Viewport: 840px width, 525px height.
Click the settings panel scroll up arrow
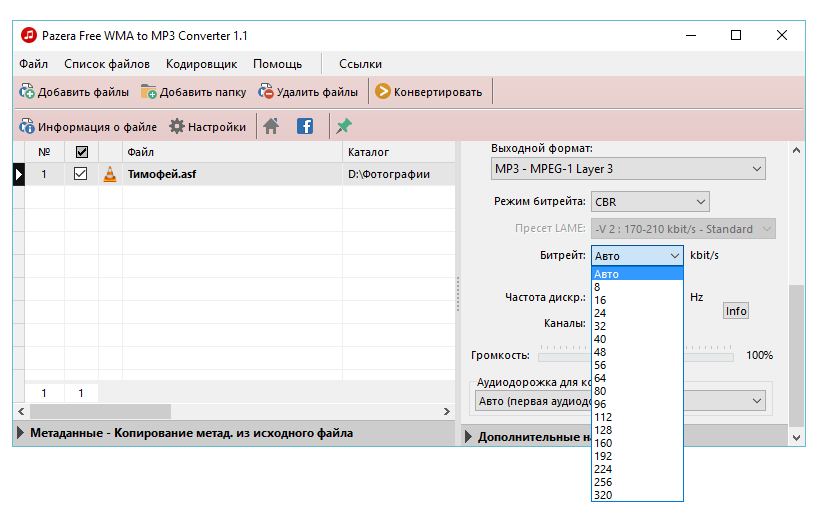click(x=796, y=151)
